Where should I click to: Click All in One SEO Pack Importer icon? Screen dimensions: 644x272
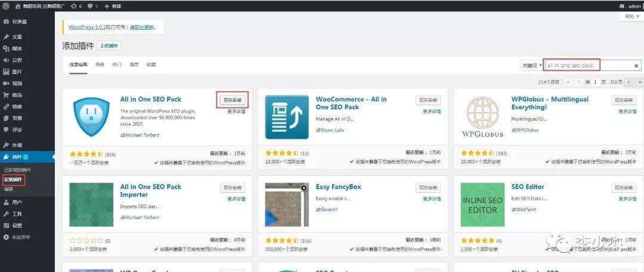coord(91,205)
